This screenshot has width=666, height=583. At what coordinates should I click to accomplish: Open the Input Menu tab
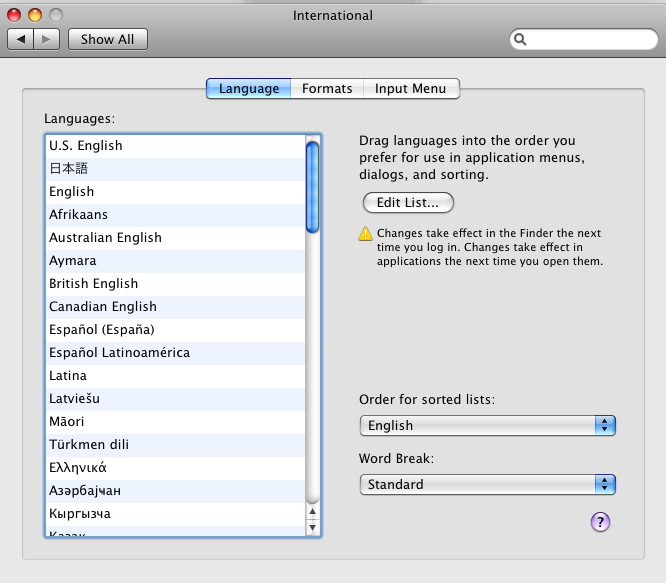click(x=411, y=88)
